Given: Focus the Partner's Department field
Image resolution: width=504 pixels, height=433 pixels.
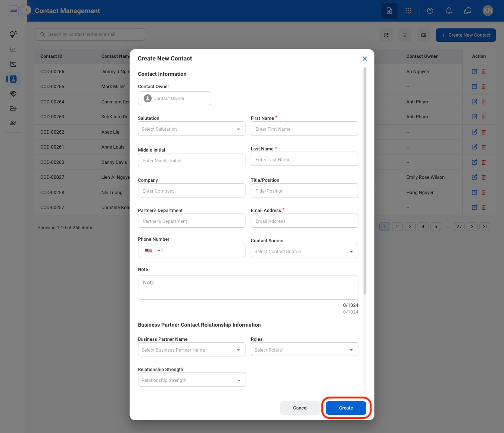Looking at the screenshot, I should pos(192,221).
